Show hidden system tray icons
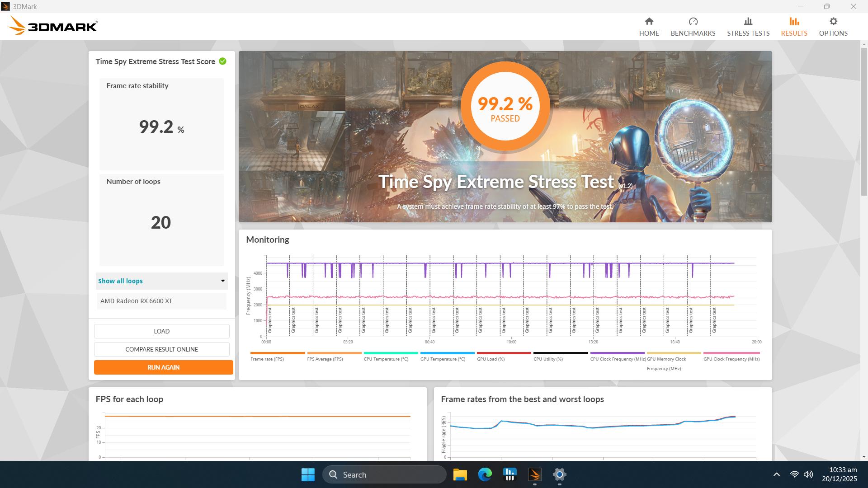868x488 pixels. click(x=776, y=474)
